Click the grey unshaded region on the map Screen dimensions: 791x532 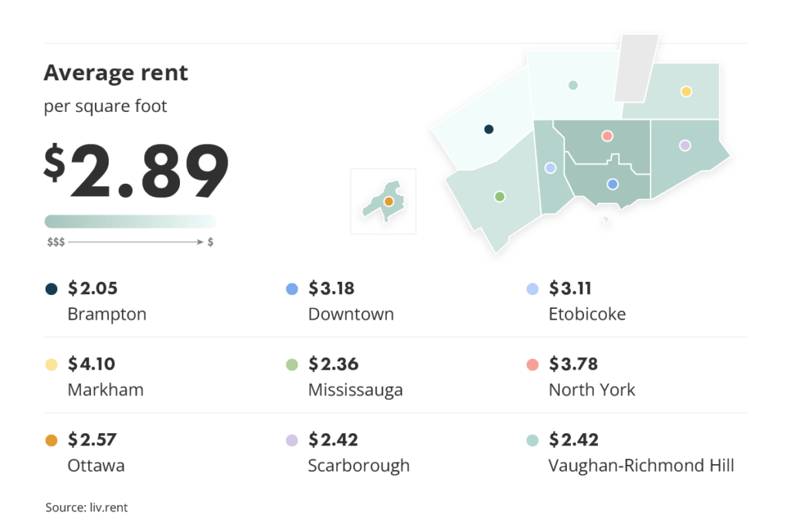tap(636, 68)
